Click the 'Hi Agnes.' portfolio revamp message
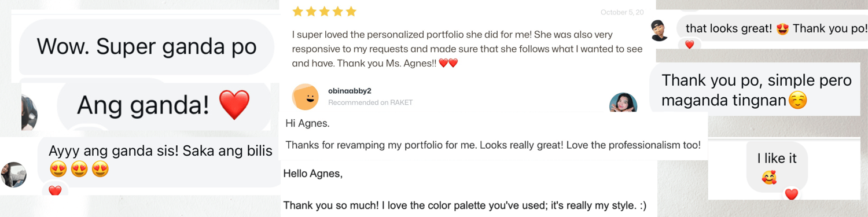The height and width of the screenshot is (217, 868). click(493, 134)
